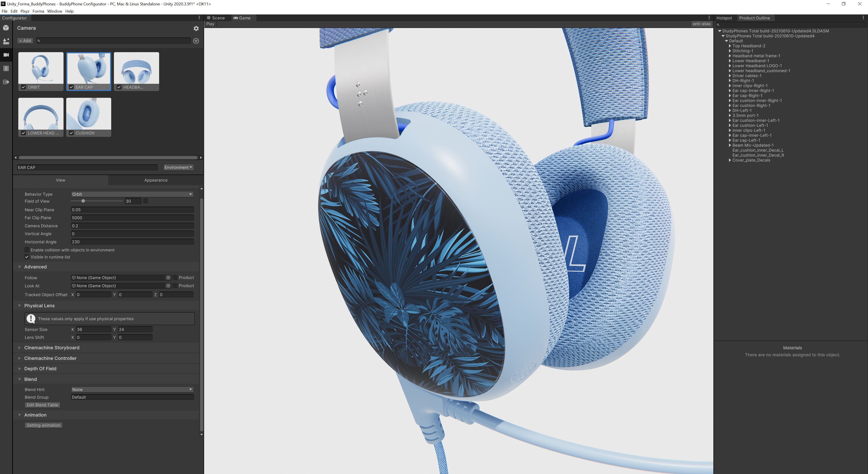Expand the Cover_plate_Decals tree node

[x=730, y=160]
